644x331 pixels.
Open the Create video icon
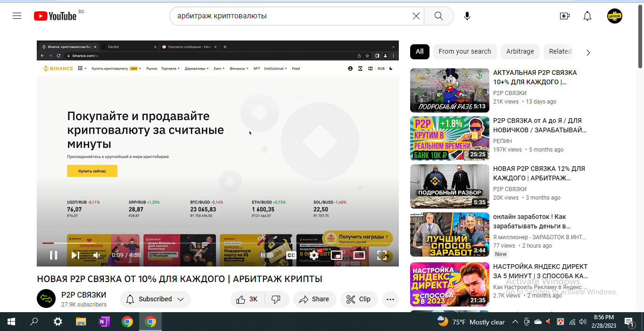565,16
